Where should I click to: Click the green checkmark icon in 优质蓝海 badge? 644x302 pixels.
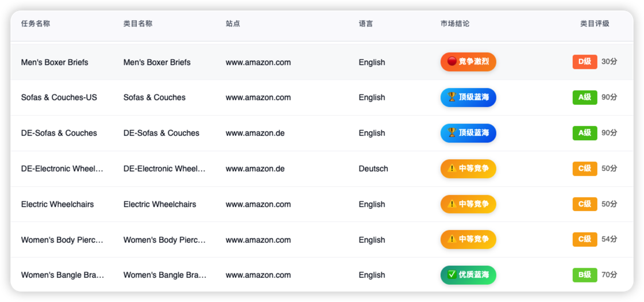pos(452,274)
